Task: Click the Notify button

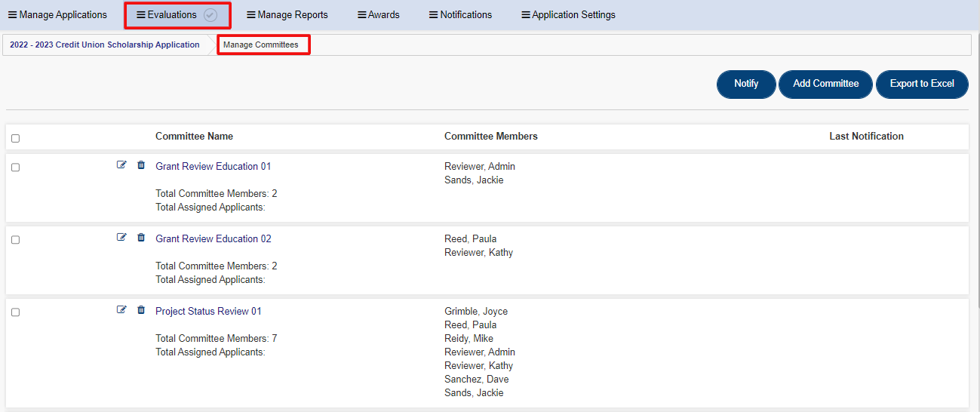Action: point(746,84)
